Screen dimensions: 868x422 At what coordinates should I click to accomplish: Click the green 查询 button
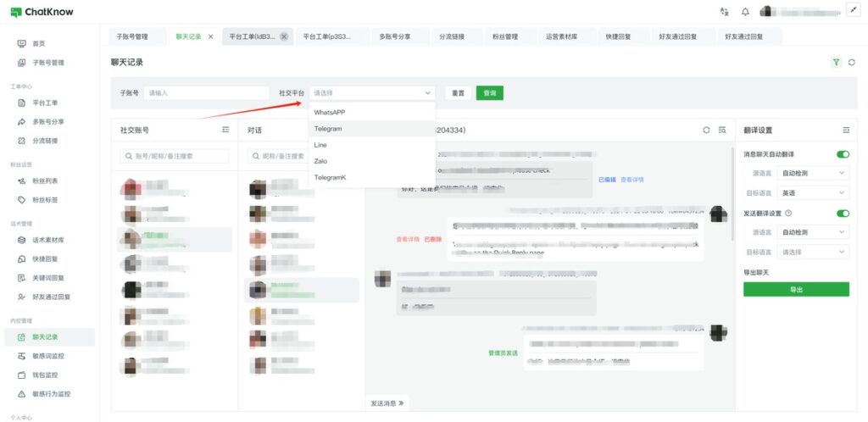490,93
